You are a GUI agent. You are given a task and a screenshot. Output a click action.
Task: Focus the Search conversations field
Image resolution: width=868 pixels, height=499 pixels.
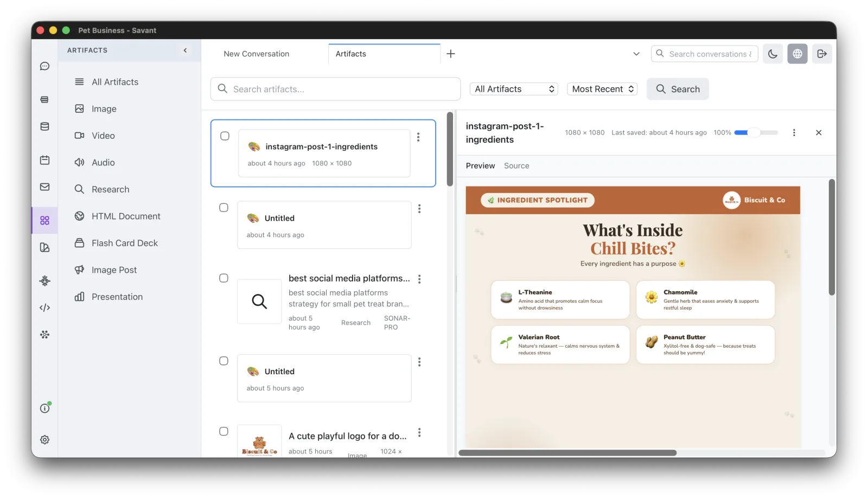click(704, 54)
